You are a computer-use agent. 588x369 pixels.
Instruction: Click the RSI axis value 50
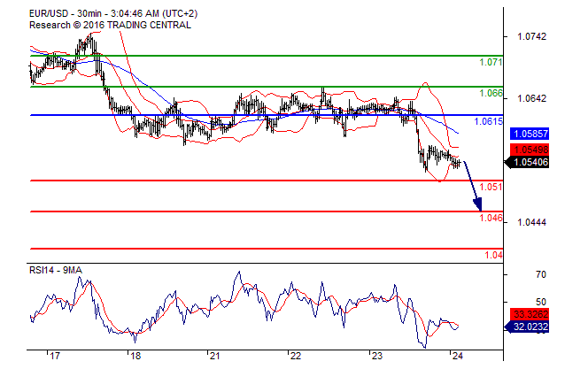[x=541, y=302]
